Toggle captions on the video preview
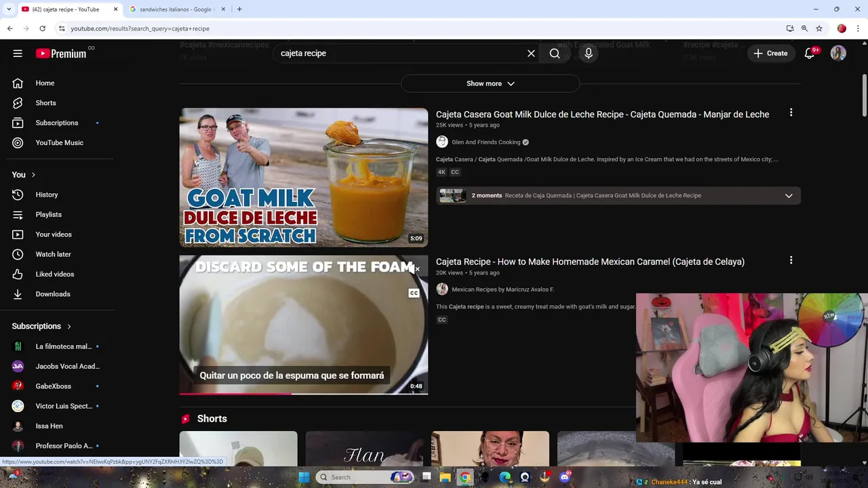This screenshot has width=868, height=488. tap(414, 293)
